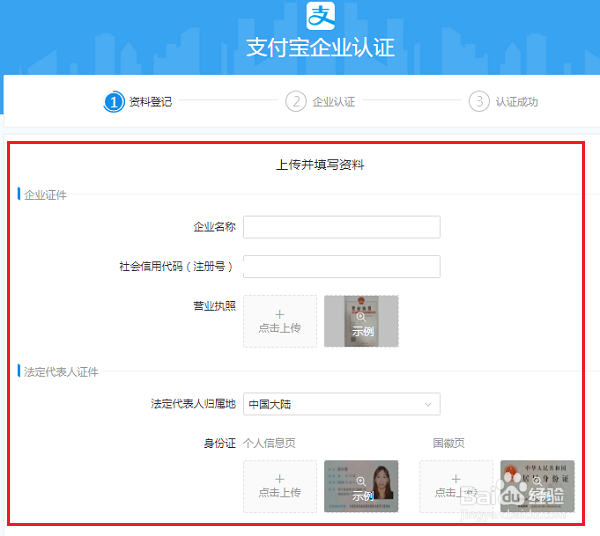Click the 支付宝企业认证 title
The width and height of the screenshot is (600, 536).
pyautogui.click(x=320, y=48)
